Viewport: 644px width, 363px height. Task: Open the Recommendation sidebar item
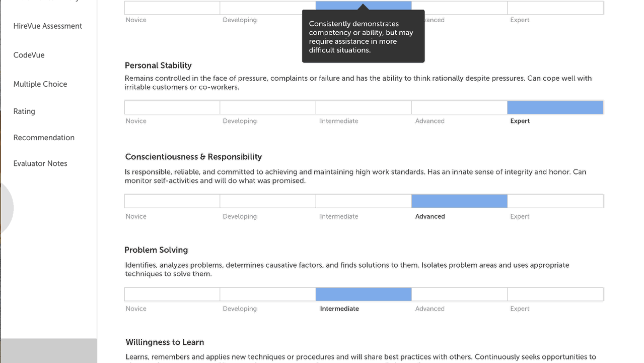click(44, 138)
